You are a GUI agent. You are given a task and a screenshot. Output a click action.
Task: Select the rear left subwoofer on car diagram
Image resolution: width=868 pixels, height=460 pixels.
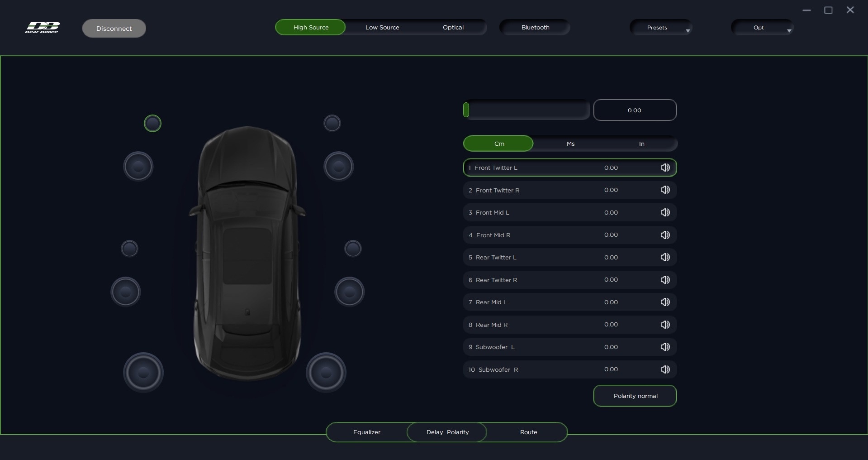point(143,373)
